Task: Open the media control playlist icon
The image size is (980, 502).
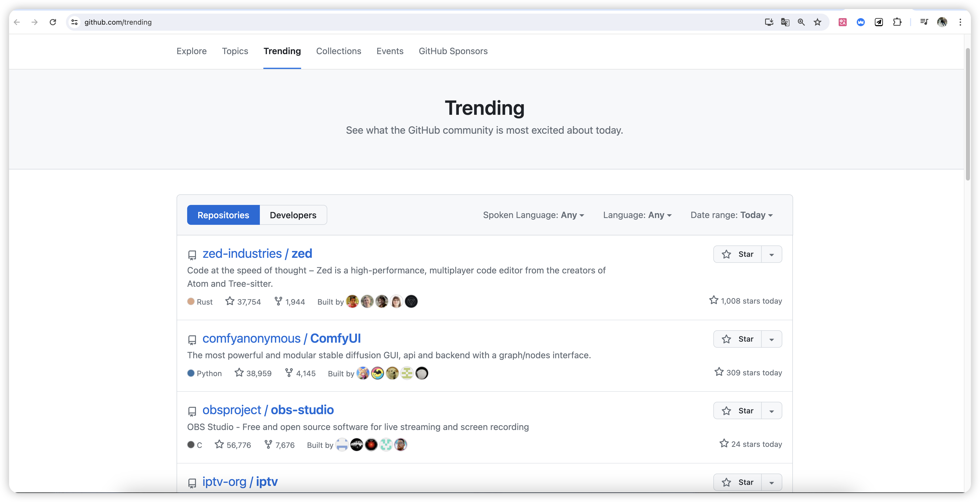Action: 924,22
